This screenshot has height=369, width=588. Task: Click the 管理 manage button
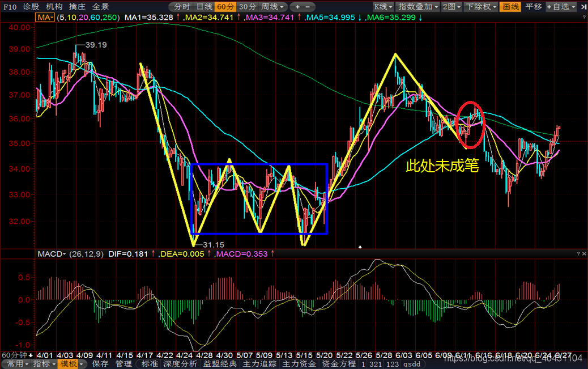click(x=123, y=364)
